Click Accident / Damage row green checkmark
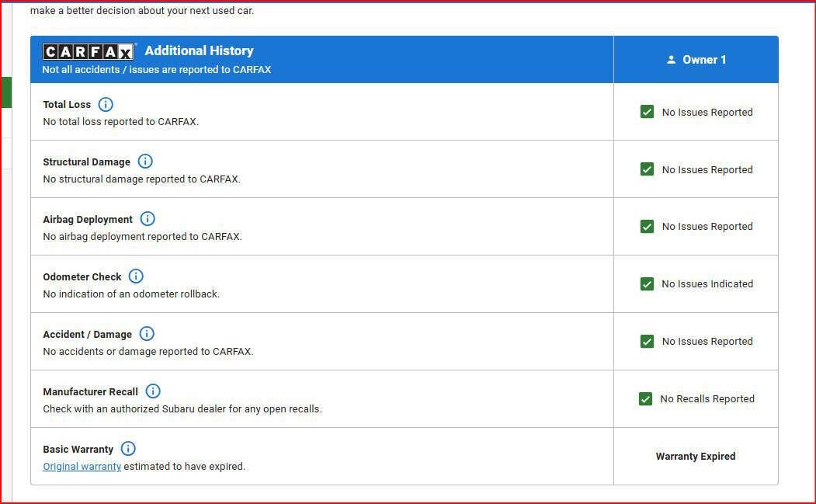Screen dimensions: 816x504 (647, 342)
